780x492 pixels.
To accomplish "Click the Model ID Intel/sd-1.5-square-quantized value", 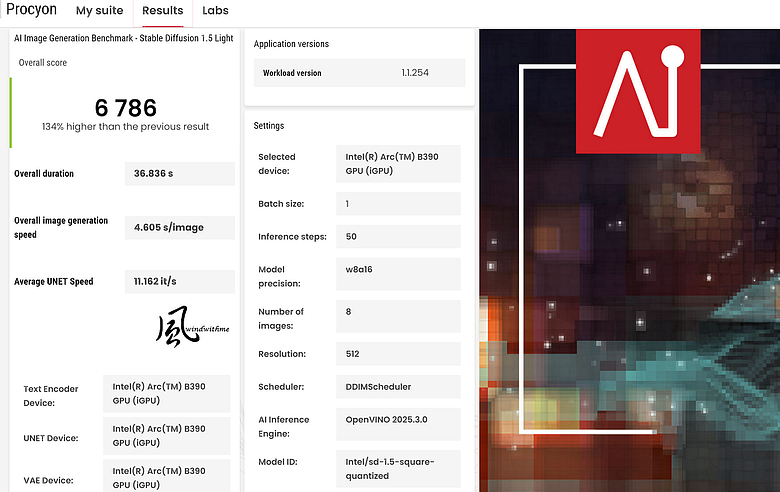I will tap(398, 469).
